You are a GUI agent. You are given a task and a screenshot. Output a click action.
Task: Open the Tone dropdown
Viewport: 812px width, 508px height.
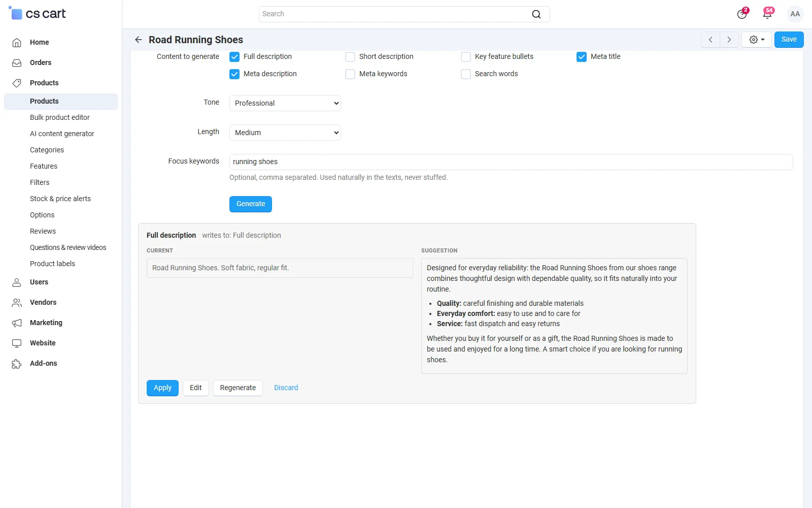click(285, 103)
